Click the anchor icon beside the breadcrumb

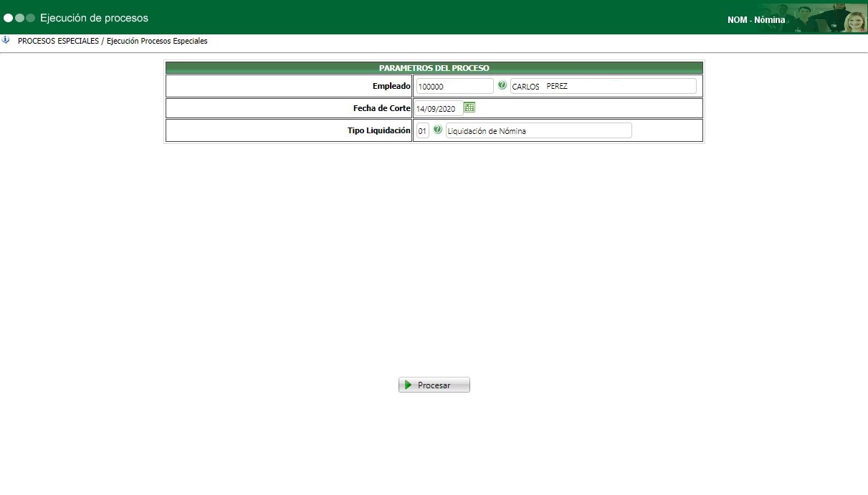click(6, 40)
